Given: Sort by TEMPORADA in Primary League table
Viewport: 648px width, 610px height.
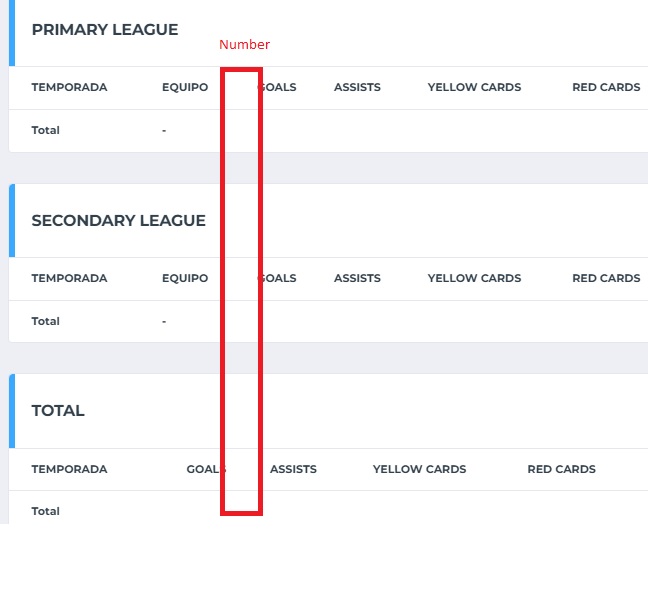Looking at the screenshot, I should [69, 87].
